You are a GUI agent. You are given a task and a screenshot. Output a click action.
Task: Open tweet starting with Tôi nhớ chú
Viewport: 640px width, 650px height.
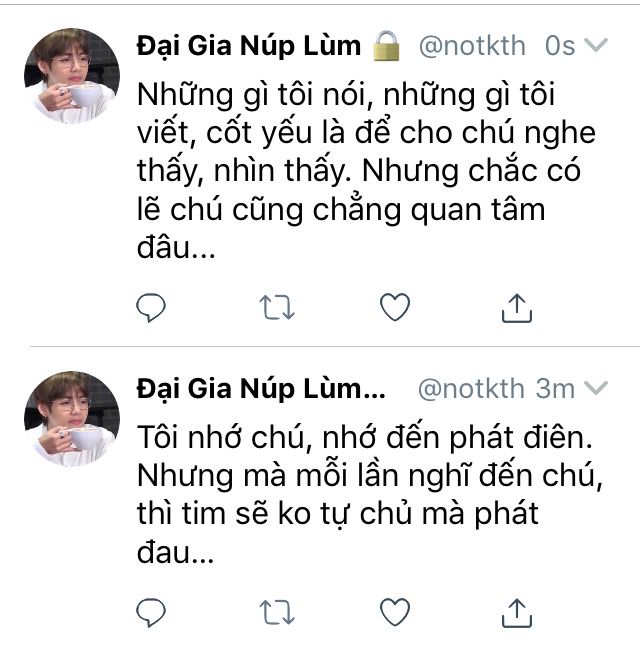[370, 495]
